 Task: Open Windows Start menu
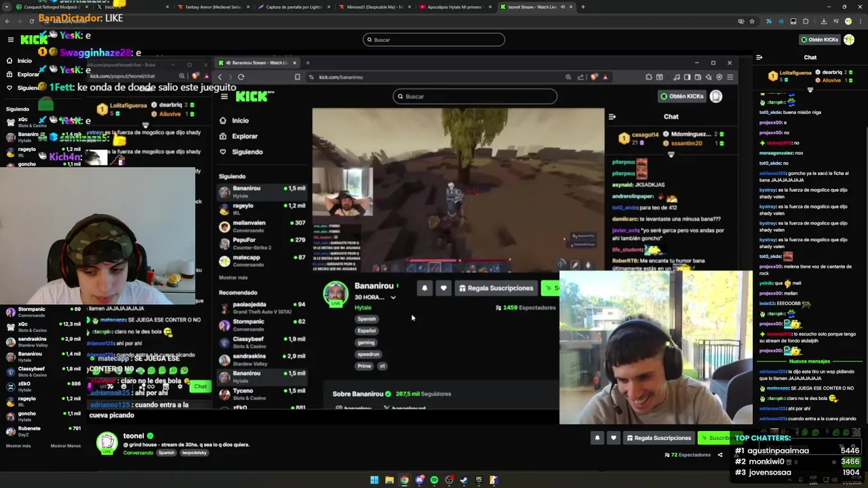click(374, 480)
